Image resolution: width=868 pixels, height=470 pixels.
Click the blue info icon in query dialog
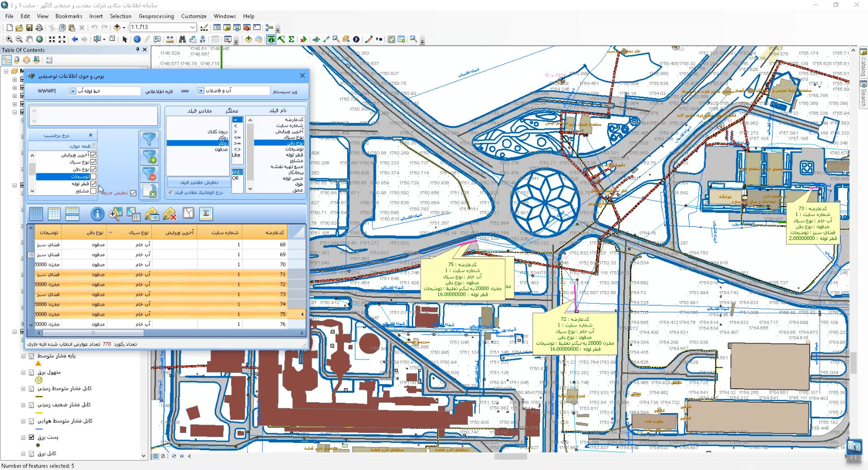click(97, 213)
